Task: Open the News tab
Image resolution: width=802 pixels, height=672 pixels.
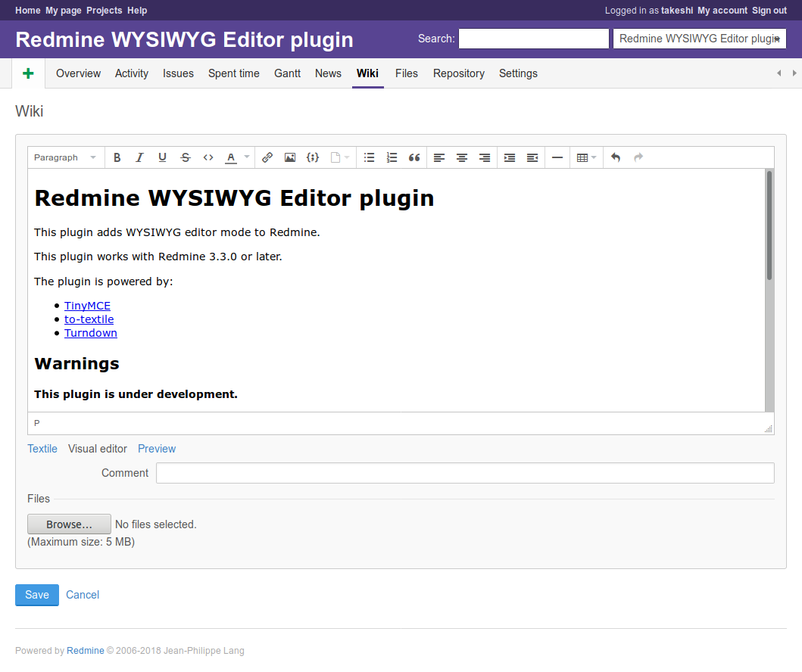Action: (328, 73)
